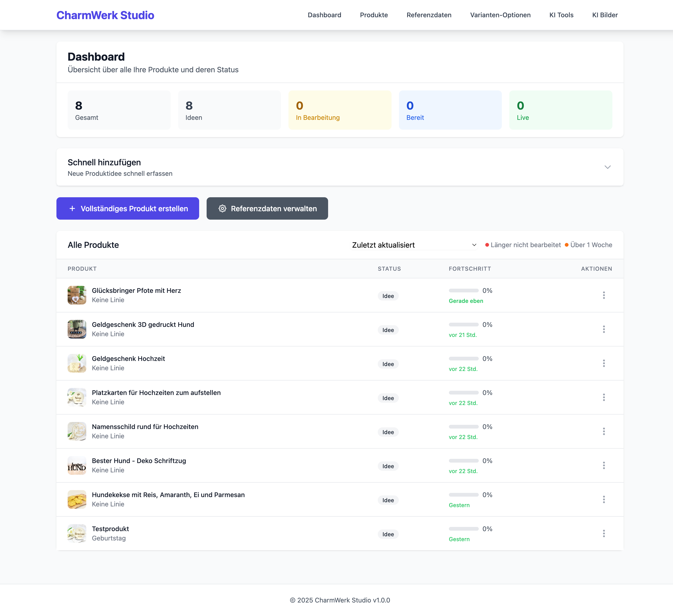Click the FORTSCHRITT column header
The image size is (673, 616).
tap(470, 269)
